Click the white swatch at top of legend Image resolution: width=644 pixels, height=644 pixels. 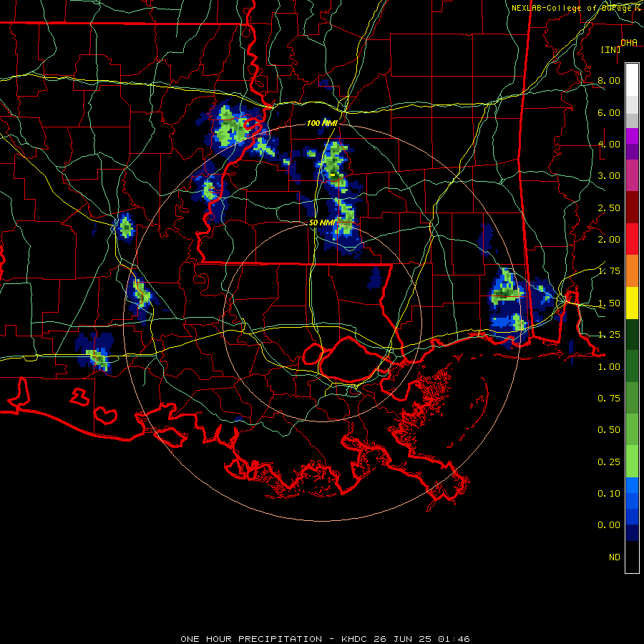coord(632,80)
